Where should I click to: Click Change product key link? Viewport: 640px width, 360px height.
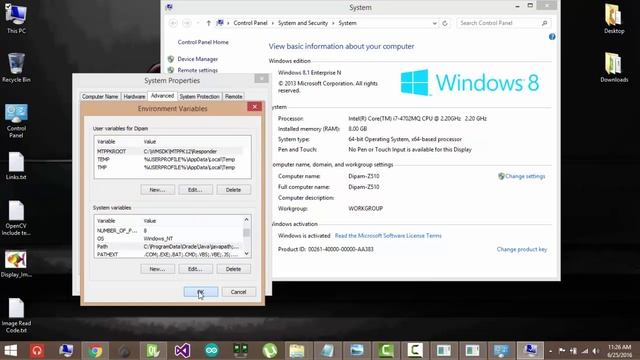tap(522, 249)
